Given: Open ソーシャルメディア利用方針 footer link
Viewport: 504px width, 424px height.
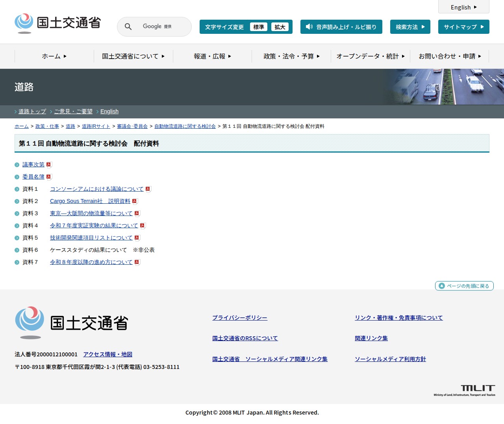Looking at the screenshot, I should point(390,359).
